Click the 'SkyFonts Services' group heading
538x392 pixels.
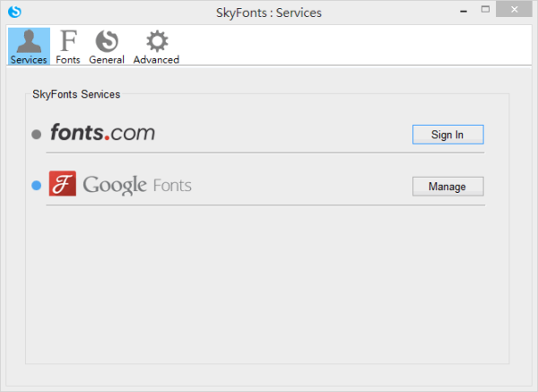point(76,93)
